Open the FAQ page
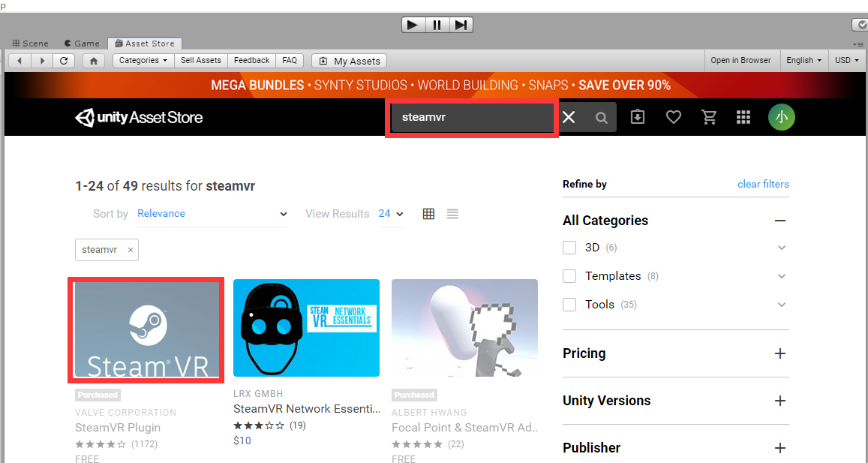 point(290,60)
